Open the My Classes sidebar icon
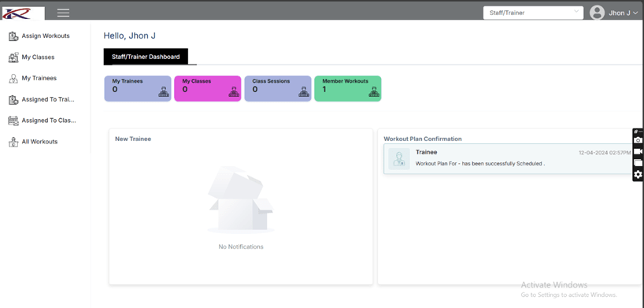The height and width of the screenshot is (308, 644). click(x=13, y=58)
